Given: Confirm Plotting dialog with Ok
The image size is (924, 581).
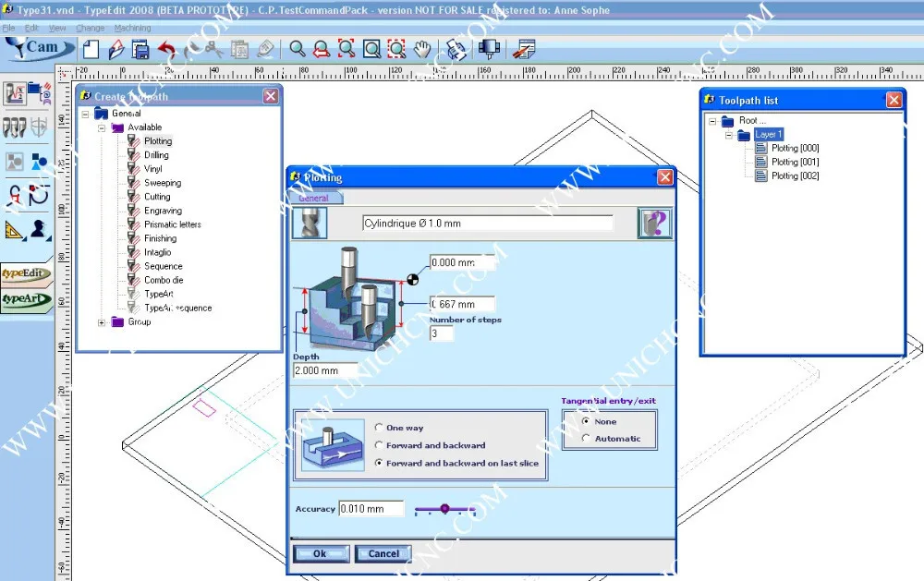Looking at the screenshot, I should pyautogui.click(x=322, y=553).
